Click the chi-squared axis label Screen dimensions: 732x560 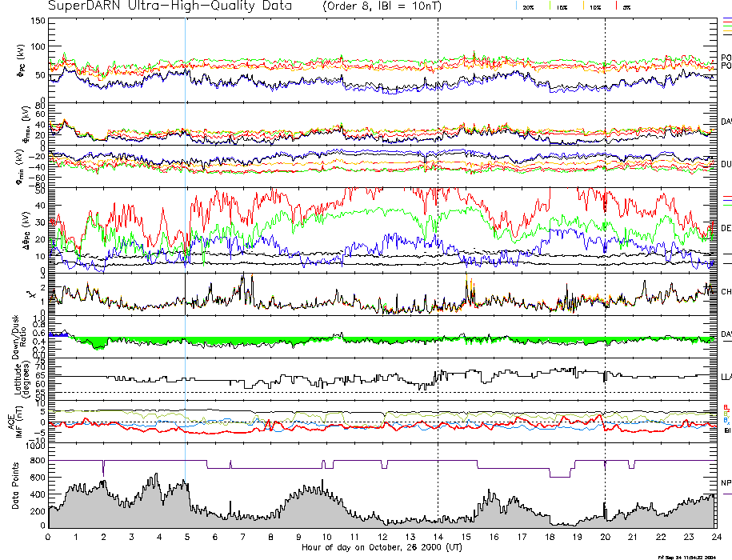pyautogui.click(x=30, y=294)
